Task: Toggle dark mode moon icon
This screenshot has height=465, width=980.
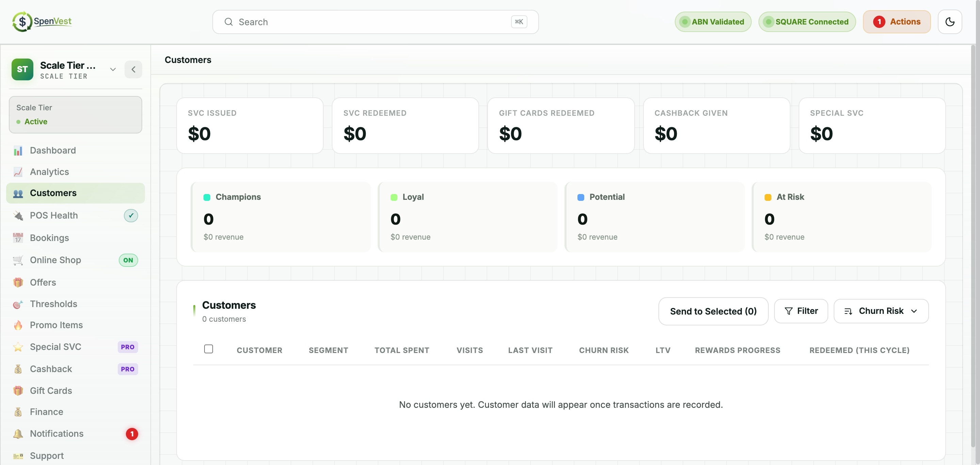Action: coord(950,22)
